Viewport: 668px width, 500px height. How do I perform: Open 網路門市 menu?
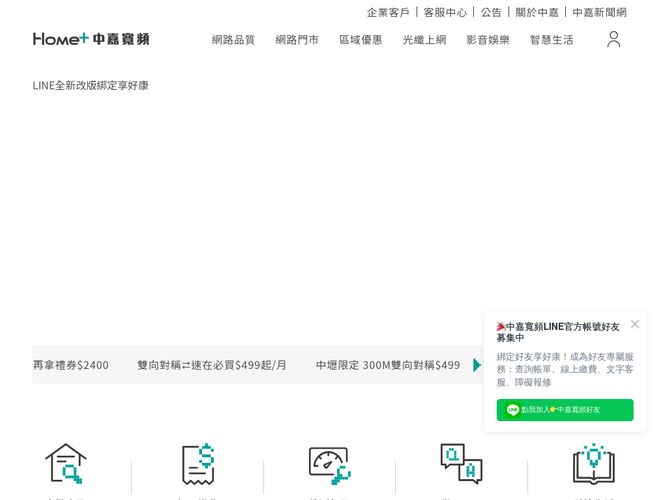(x=297, y=40)
